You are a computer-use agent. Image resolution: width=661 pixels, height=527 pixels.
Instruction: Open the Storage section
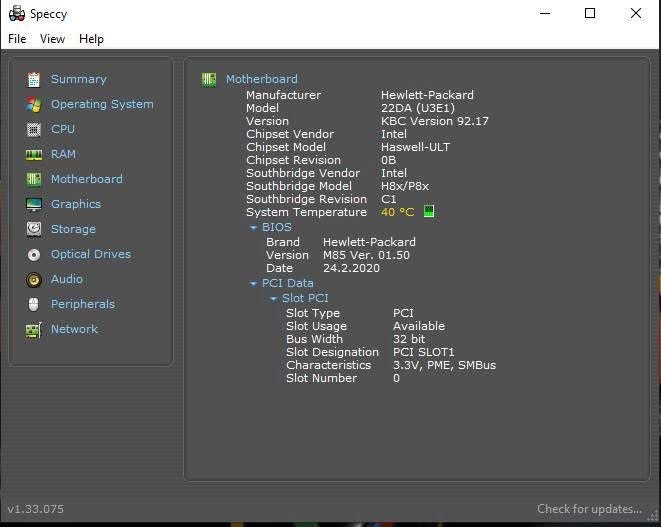(73, 229)
